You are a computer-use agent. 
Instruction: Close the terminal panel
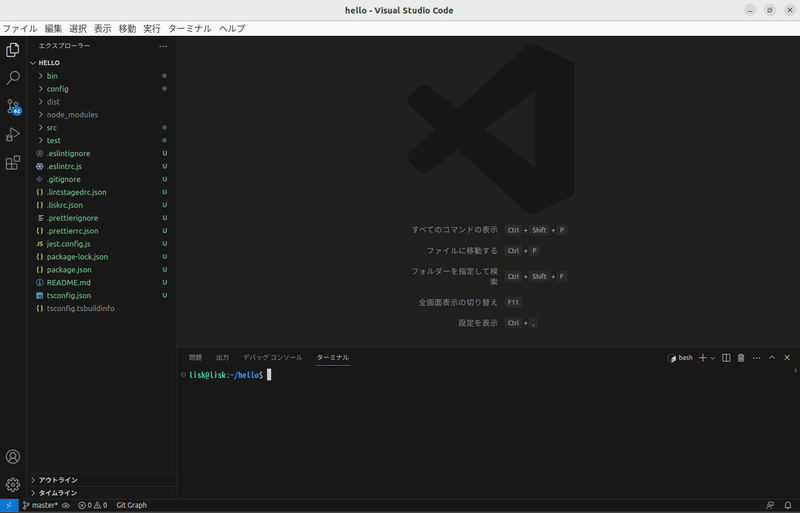pyautogui.click(x=787, y=358)
